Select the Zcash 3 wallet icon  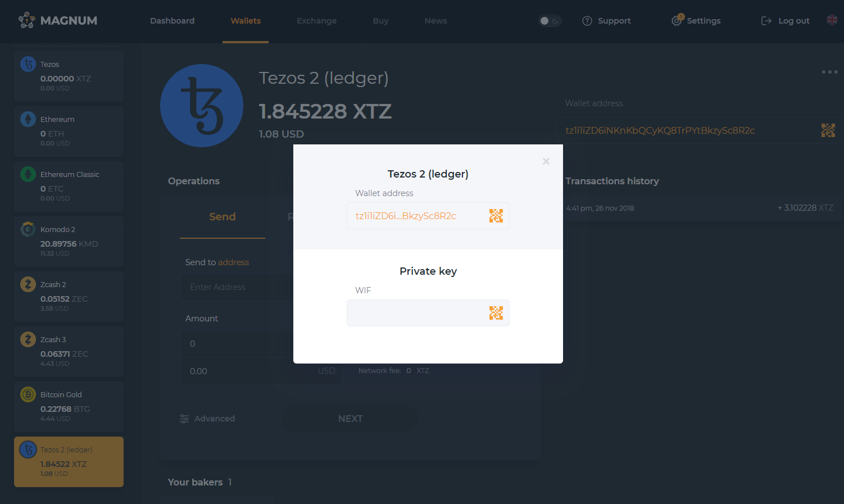point(28,339)
